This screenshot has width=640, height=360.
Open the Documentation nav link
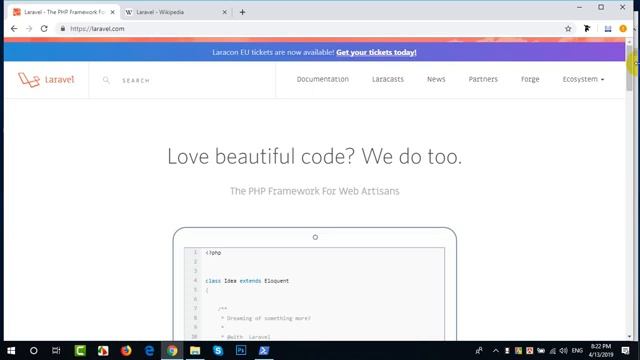(322, 79)
